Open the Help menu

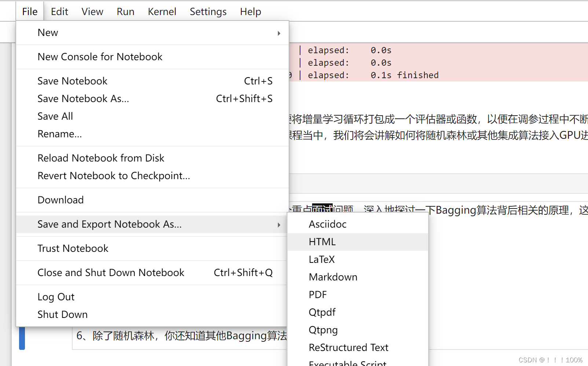click(250, 11)
